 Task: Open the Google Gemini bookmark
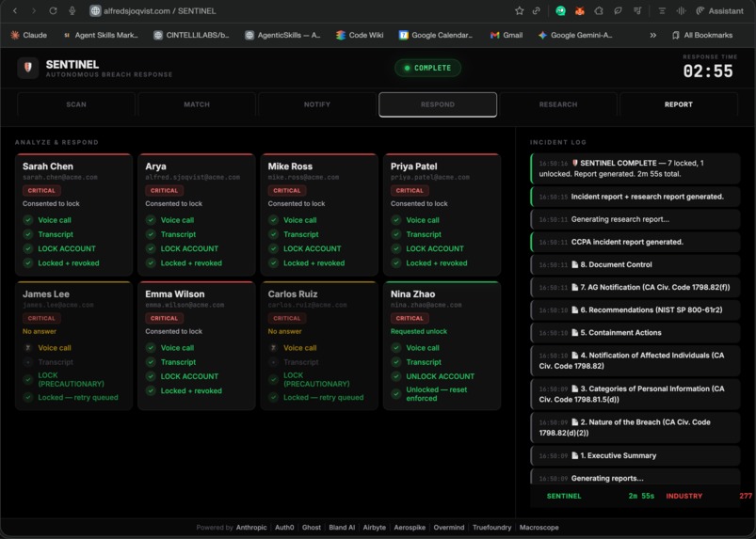[575, 35]
